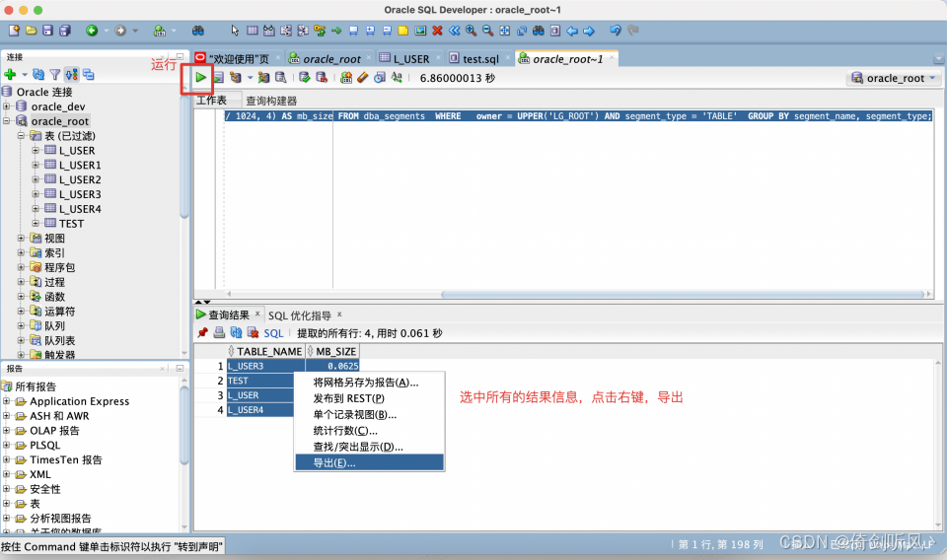Sort by MB_SIZE column header
The image size is (947, 560).
[x=332, y=351]
